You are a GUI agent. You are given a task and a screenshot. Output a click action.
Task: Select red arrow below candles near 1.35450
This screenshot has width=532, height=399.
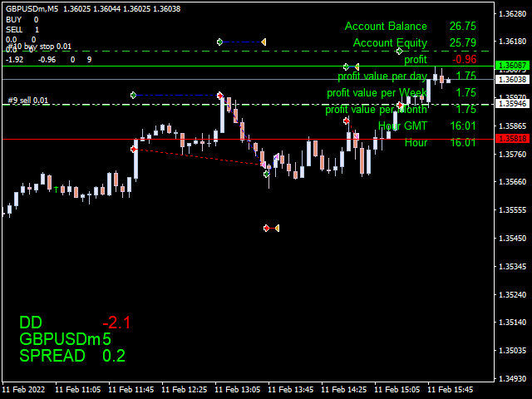pos(267,228)
